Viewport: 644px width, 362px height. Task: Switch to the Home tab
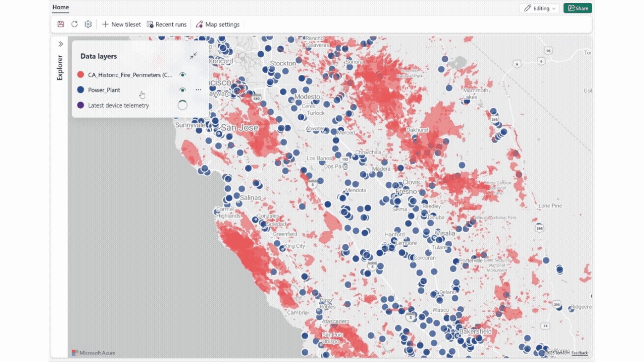(61, 7)
